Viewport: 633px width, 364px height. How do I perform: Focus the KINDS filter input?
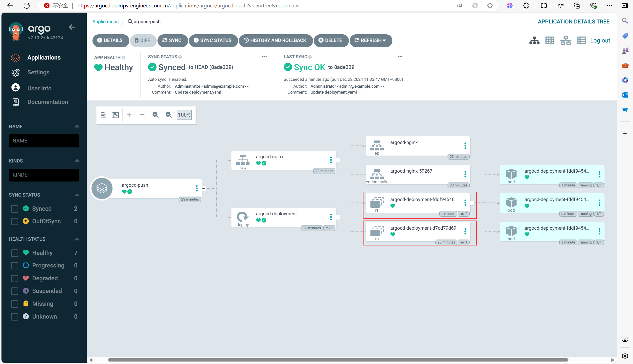(x=44, y=175)
